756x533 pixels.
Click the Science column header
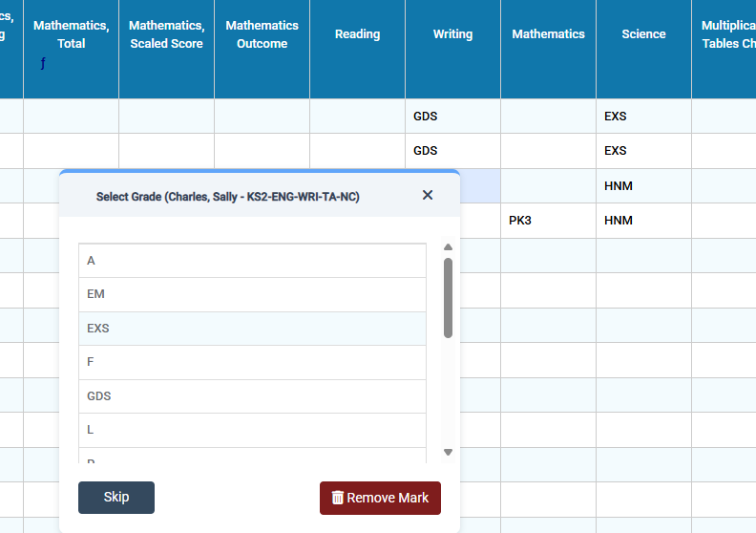(643, 34)
